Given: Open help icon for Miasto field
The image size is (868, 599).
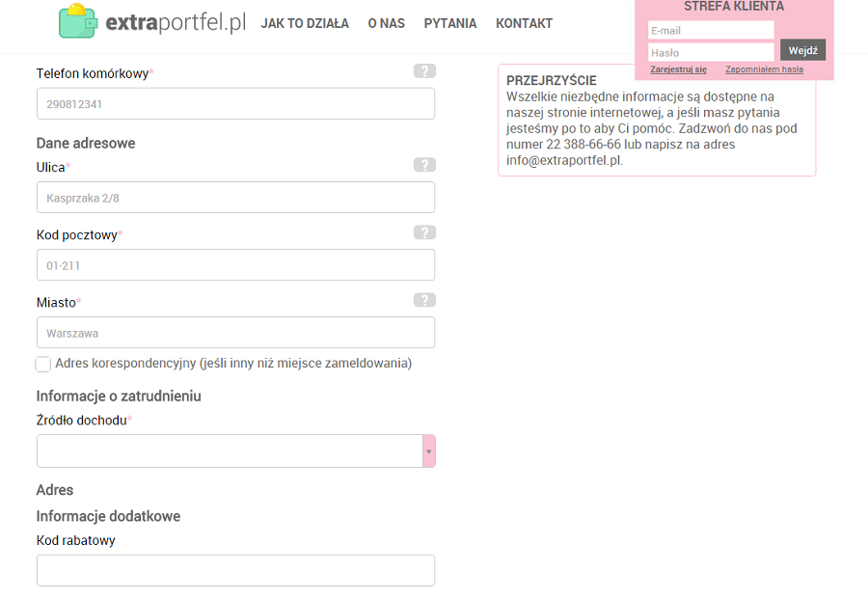Looking at the screenshot, I should pos(424,300).
